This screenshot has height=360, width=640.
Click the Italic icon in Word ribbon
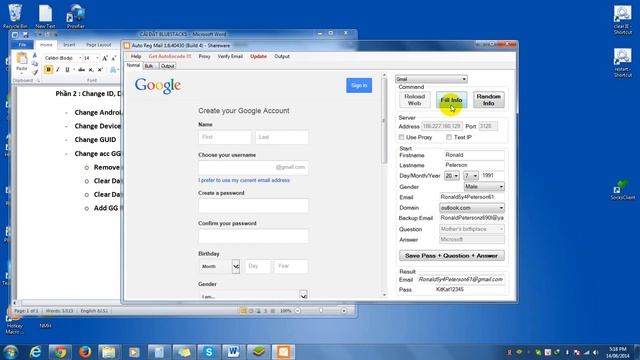click(58, 70)
